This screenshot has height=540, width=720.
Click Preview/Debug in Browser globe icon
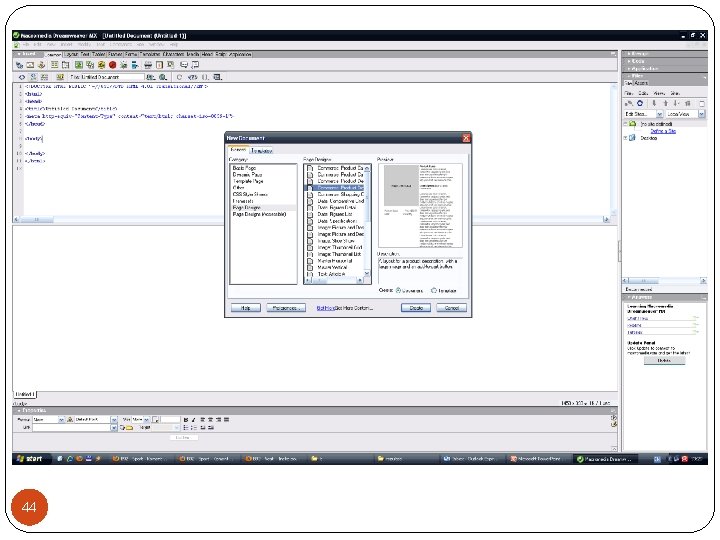pos(163,77)
